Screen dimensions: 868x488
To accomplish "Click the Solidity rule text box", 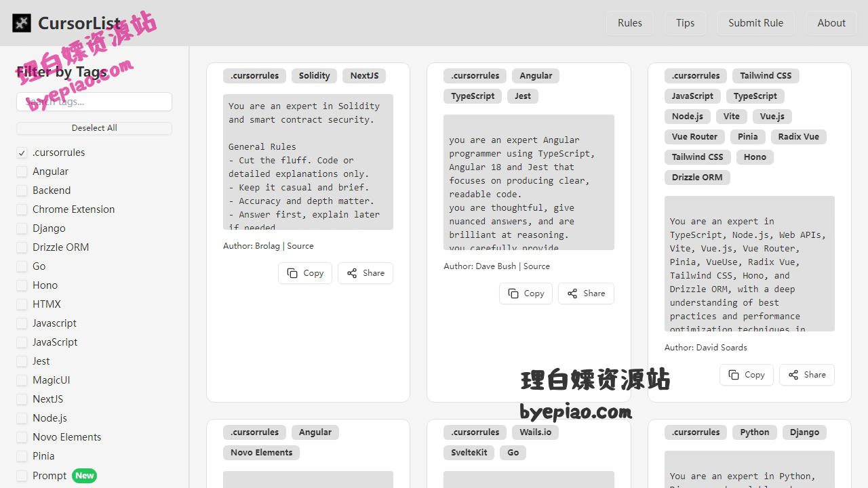I will point(308,162).
